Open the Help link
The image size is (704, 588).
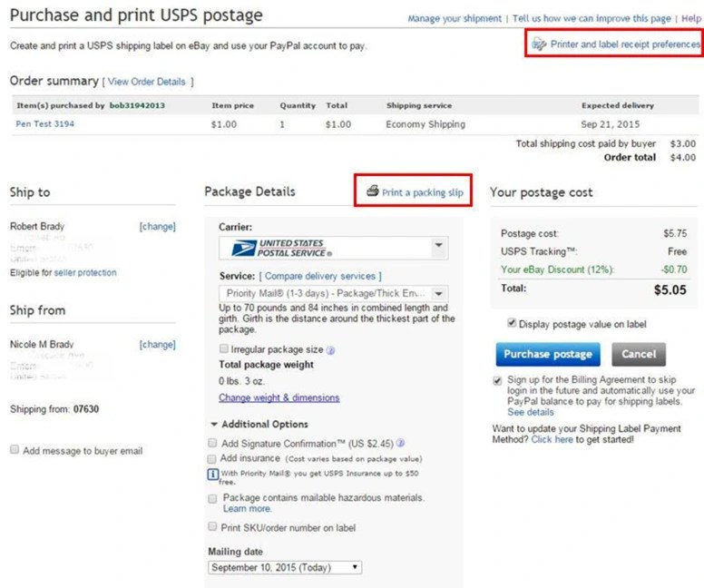[691, 18]
